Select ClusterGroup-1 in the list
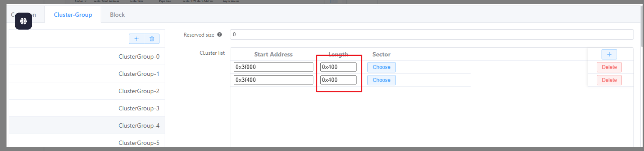The height and width of the screenshot is (151, 644). [139, 74]
